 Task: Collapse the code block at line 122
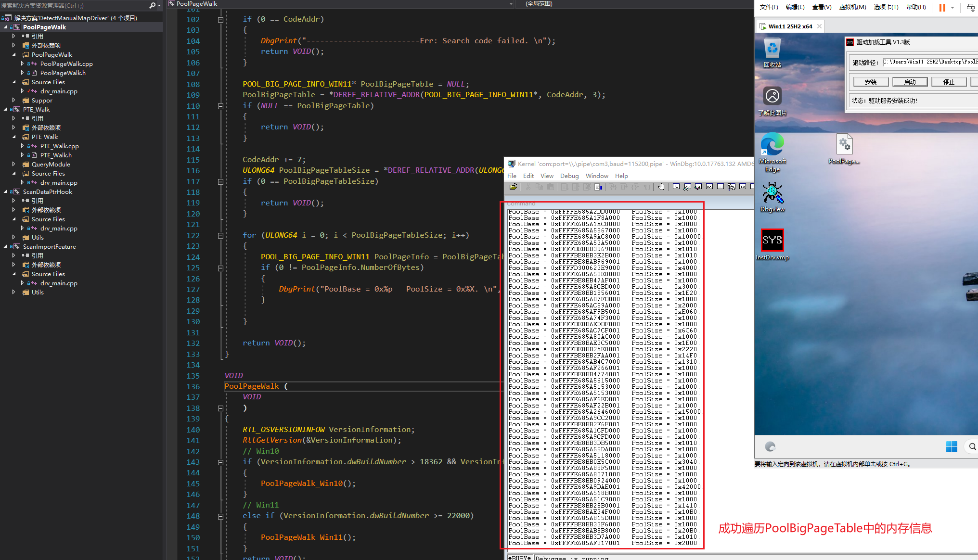tap(220, 236)
